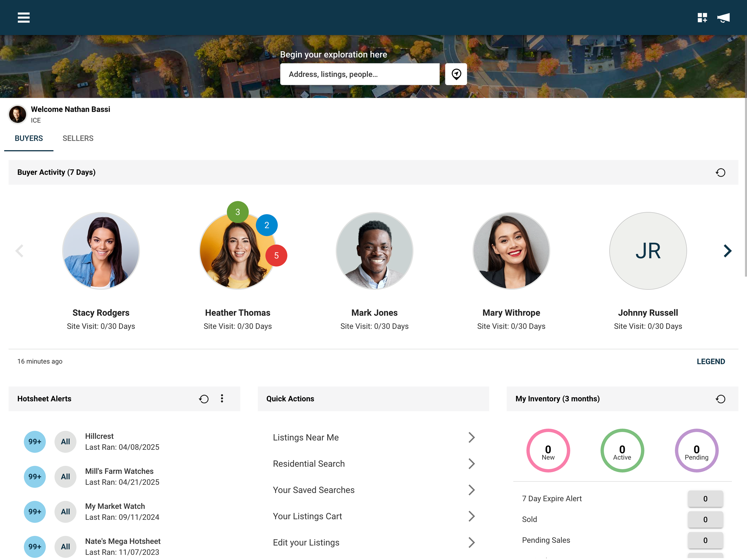
Task: Click the All badge for Nate's Mega Hotsheet
Action: click(x=66, y=547)
